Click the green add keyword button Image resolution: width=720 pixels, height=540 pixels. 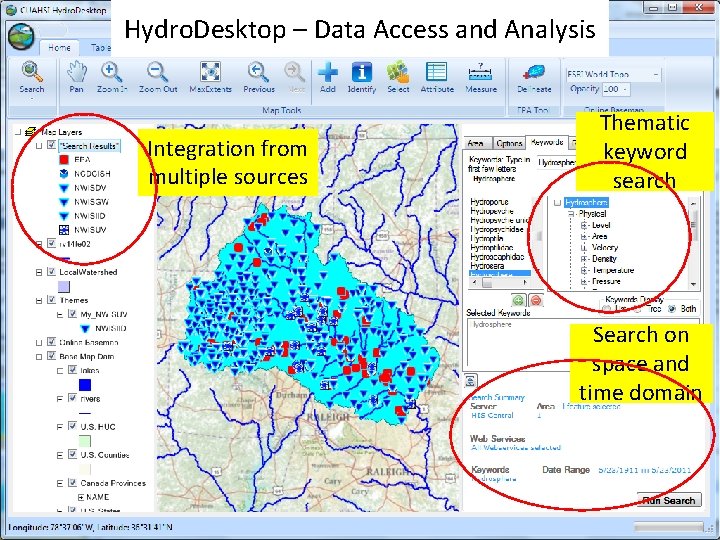point(518,300)
